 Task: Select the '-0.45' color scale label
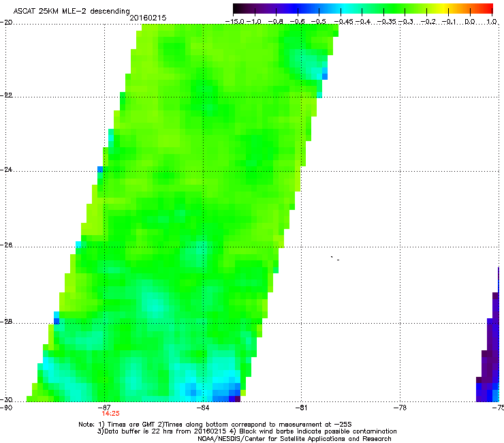pos(344,22)
